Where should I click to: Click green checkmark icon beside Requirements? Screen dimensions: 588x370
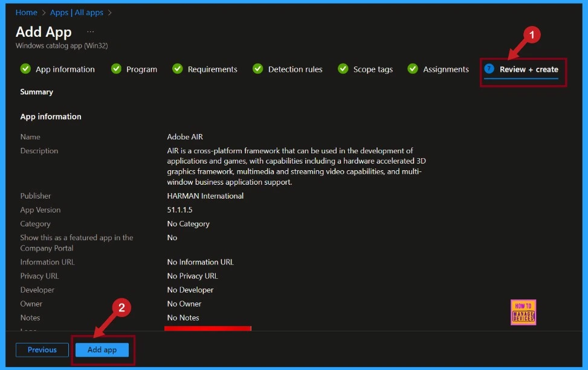point(178,69)
